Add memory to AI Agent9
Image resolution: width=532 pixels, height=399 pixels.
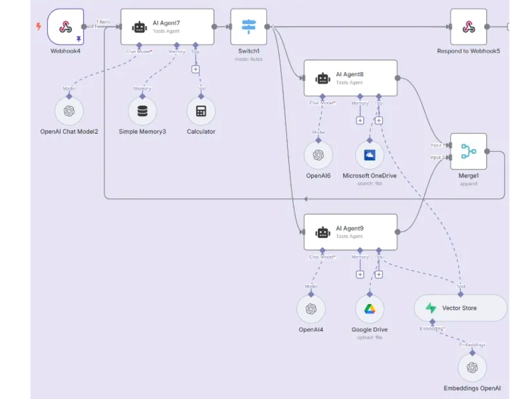pyautogui.click(x=360, y=274)
